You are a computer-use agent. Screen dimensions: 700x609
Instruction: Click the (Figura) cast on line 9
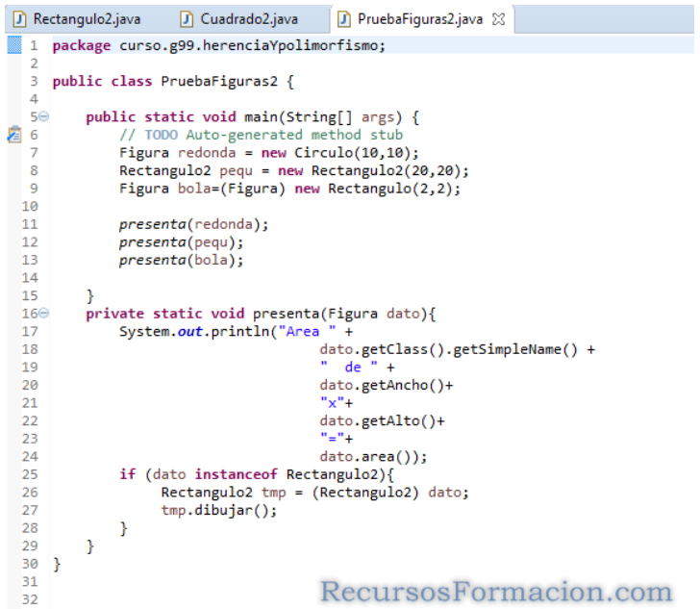253,189
